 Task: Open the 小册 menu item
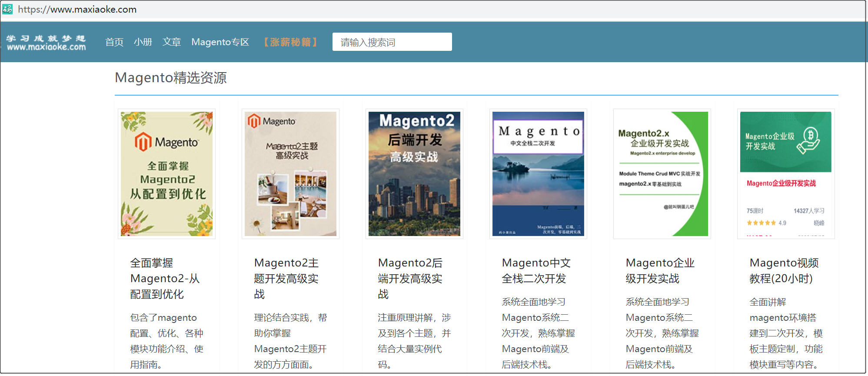143,42
